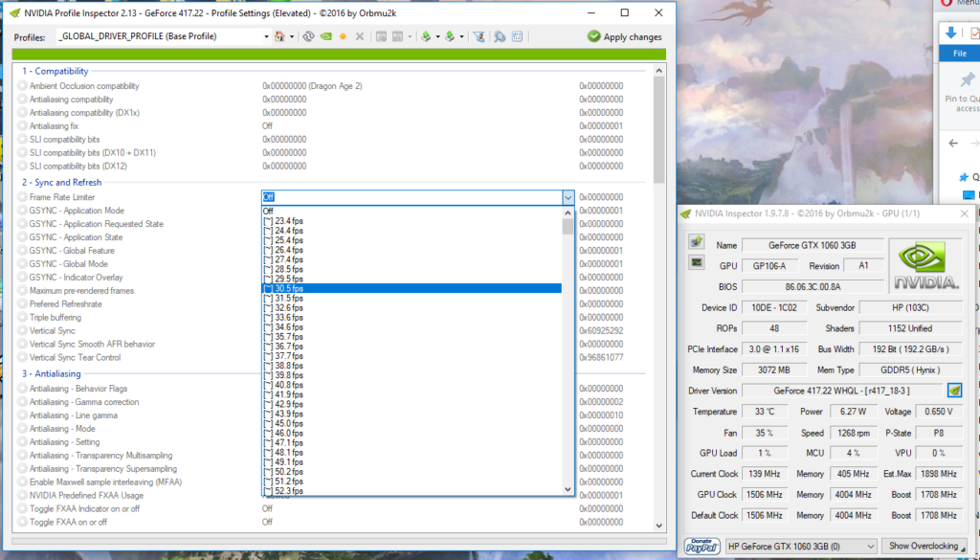Pick 27.4 fps in the limiter list
This screenshot has height=560, width=980.
412,259
